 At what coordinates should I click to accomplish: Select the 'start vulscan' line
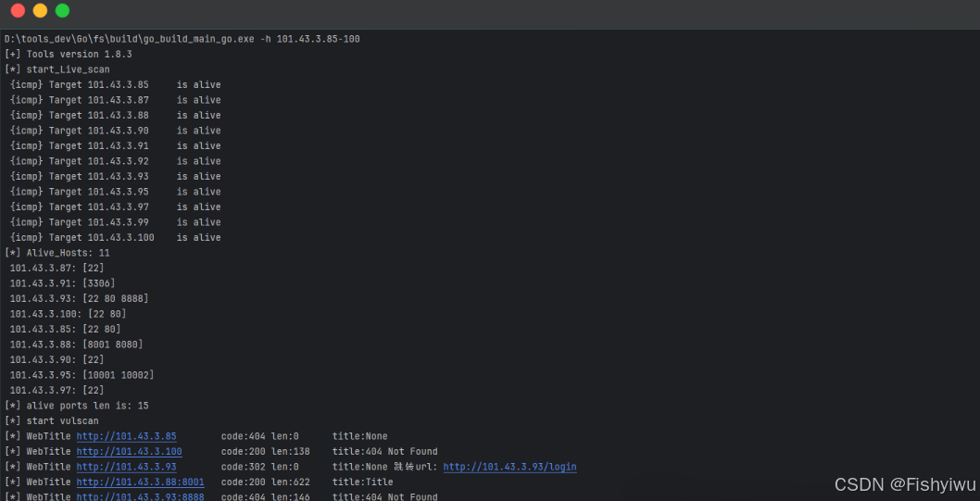(51, 421)
